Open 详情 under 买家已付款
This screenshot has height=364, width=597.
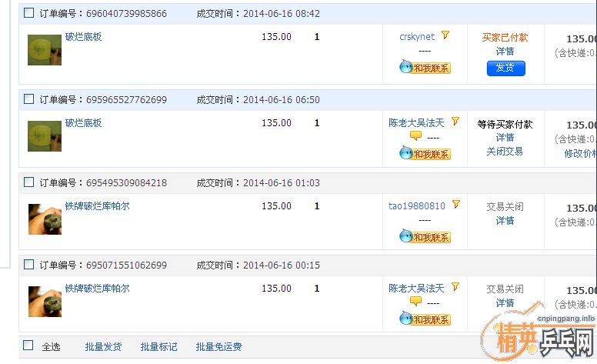coord(505,52)
